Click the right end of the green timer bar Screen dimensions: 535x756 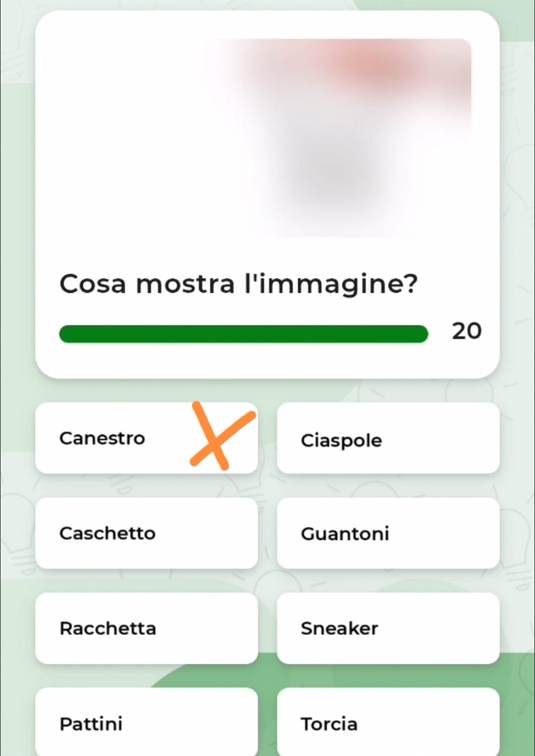pos(421,334)
